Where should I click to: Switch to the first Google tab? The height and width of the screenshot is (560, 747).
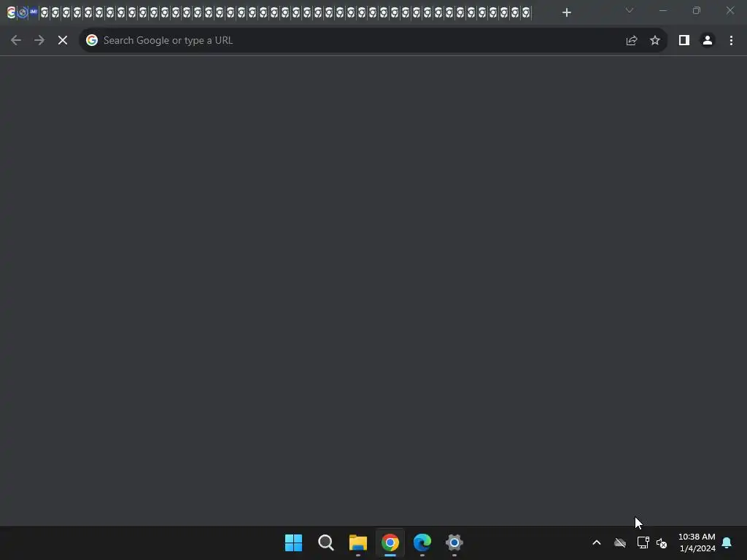(11, 12)
